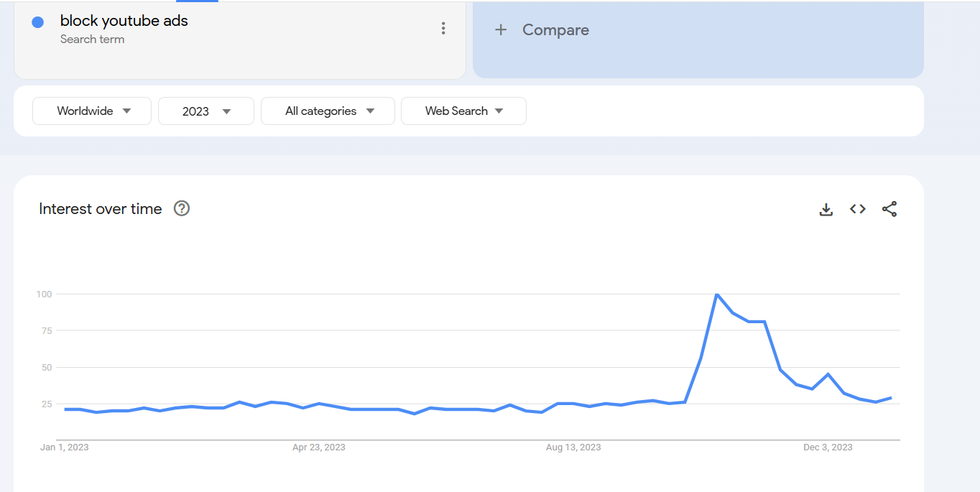980x492 pixels.
Task: Open the help icon beside Interest over time
Action: (x=182, y=209)
